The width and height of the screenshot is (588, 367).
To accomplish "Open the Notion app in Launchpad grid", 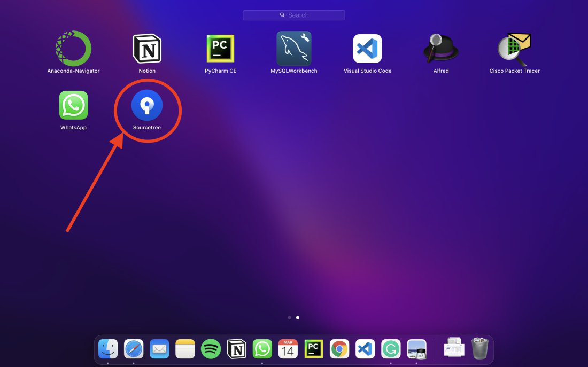I will coord(147,49).
